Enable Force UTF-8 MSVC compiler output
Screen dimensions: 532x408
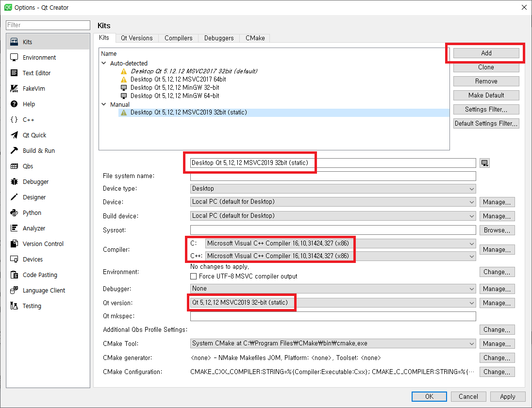tap(193, 277)
